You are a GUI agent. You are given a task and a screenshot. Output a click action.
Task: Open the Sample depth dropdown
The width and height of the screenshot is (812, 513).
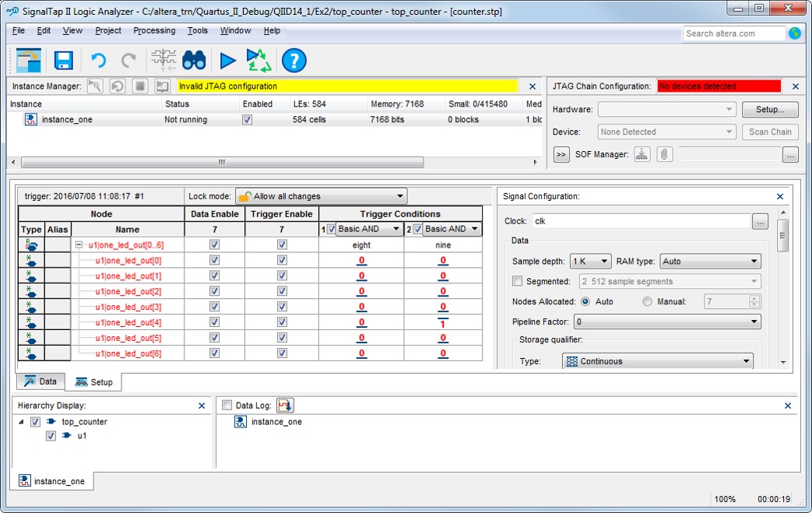pos(590,262)
